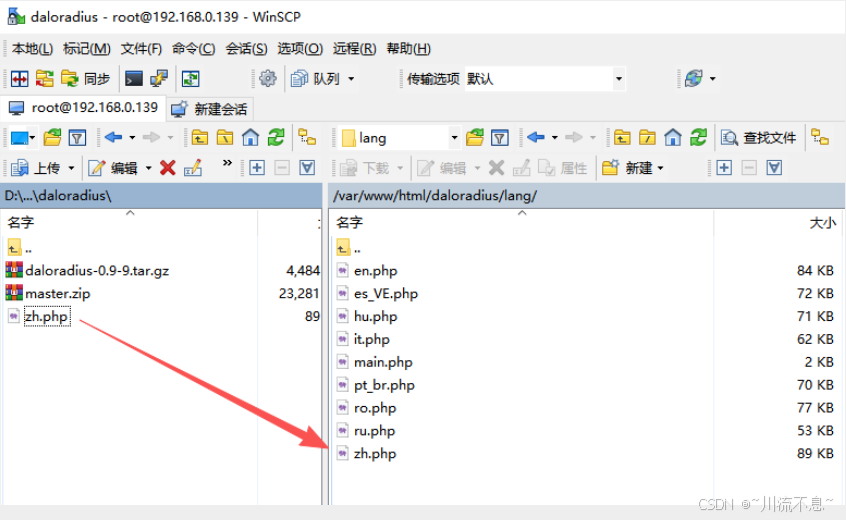Click the local 编辑 edit button
The image size is (846, 520).
(x=113, y=168)
